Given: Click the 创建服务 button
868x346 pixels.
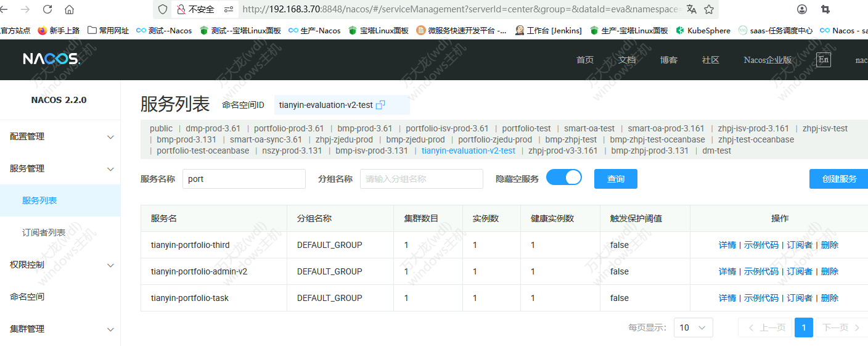Looking at the screenshot, I should 839,179.
